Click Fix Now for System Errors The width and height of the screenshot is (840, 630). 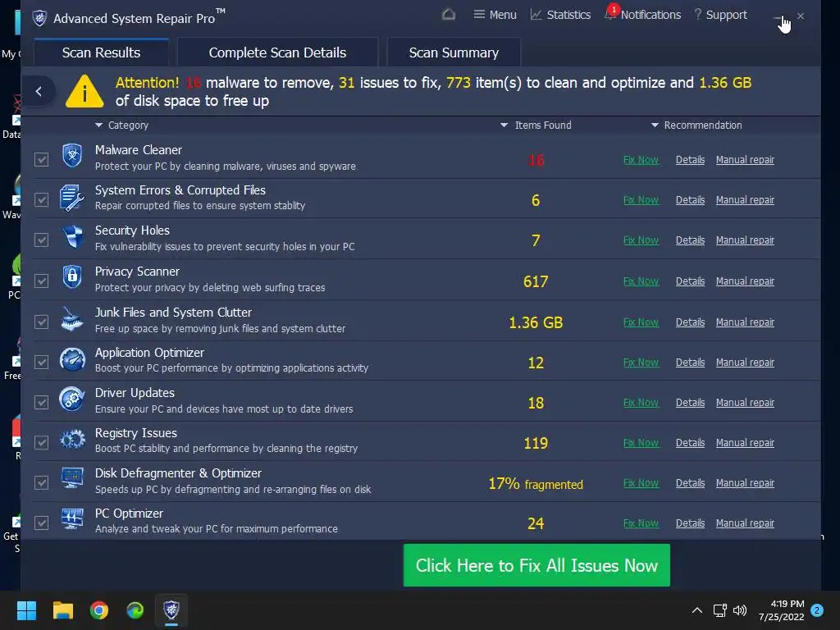point(641,200)
